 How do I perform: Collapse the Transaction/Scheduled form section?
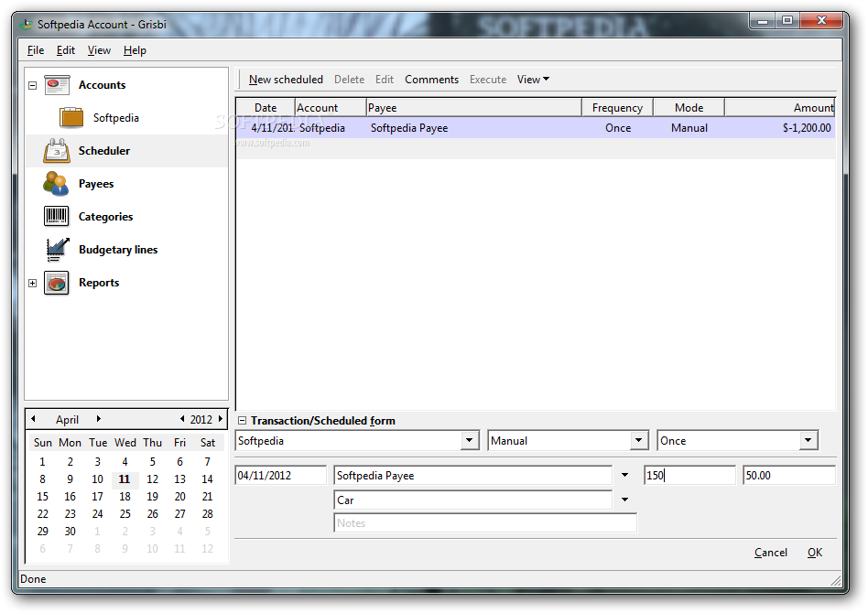pyautogui.click(x=242, y=421)
